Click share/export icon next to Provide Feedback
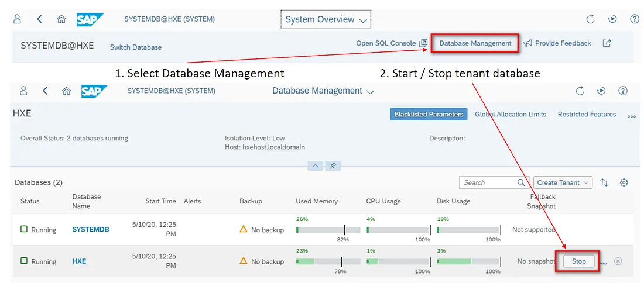644x283 pixels. point(607,43)
